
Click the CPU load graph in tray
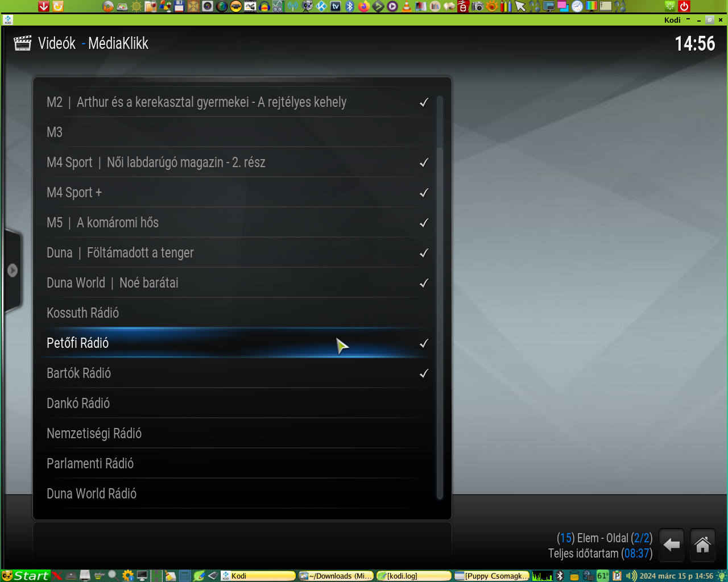coord(542,576)
